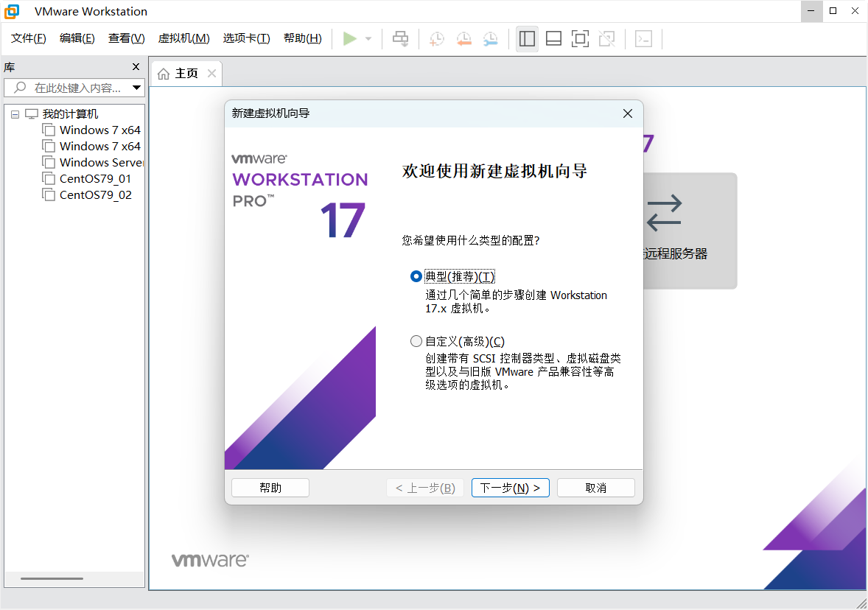
Task: Click the console view toolbar icon
Action: 643,39
